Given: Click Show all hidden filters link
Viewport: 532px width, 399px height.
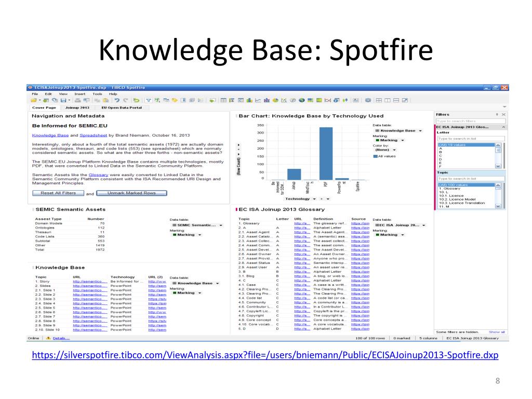Looking at the screenshot, I should click(x=497, y=332).
